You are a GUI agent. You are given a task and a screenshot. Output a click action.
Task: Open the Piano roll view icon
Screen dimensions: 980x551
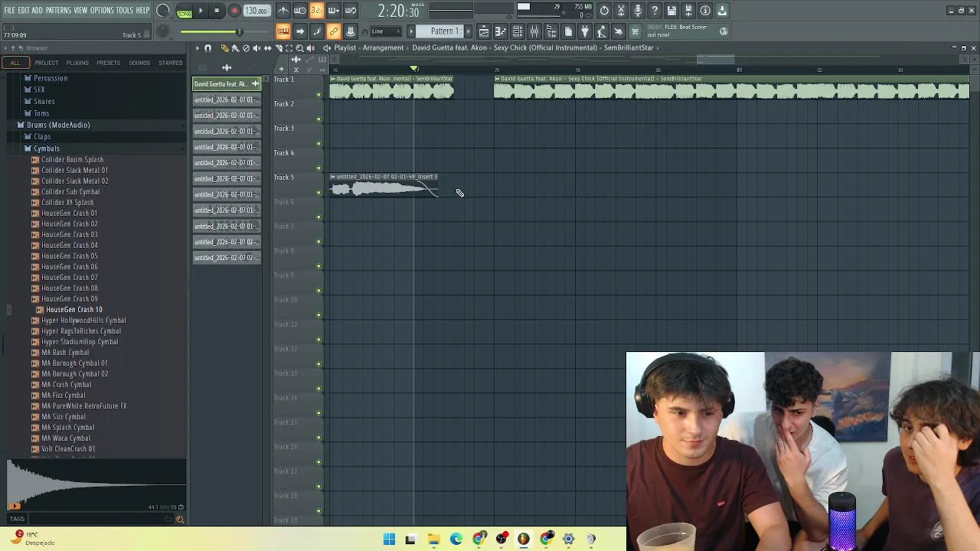[501, 31]
